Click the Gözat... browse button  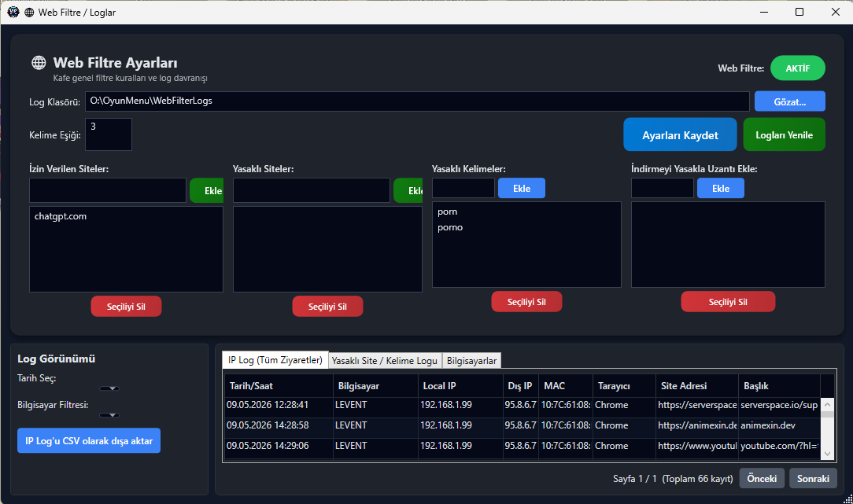(790, 101)
